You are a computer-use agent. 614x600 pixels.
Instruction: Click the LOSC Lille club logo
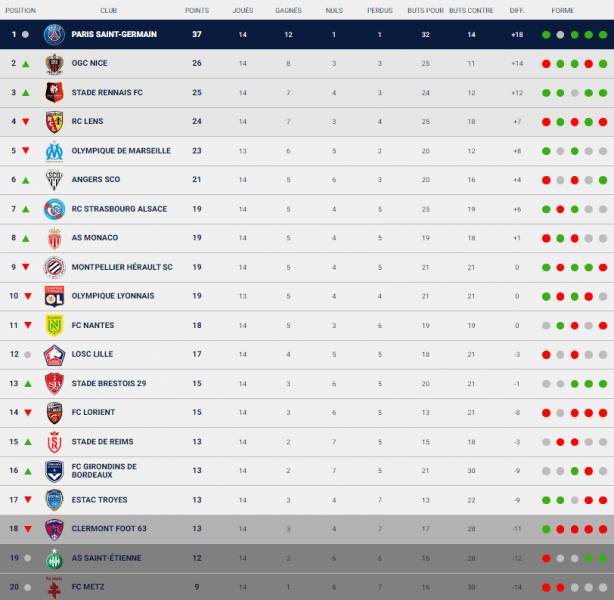[54, 354]
